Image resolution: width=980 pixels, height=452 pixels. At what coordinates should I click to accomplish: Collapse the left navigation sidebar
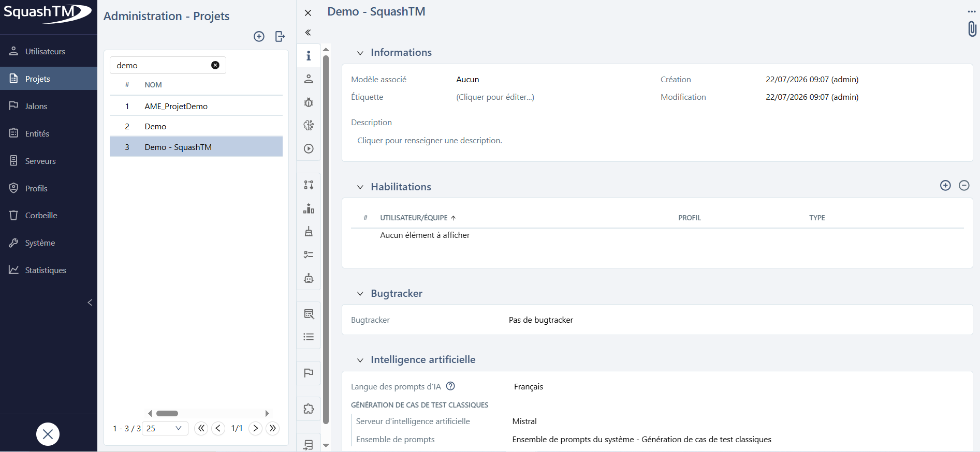(x=90, y=303)
